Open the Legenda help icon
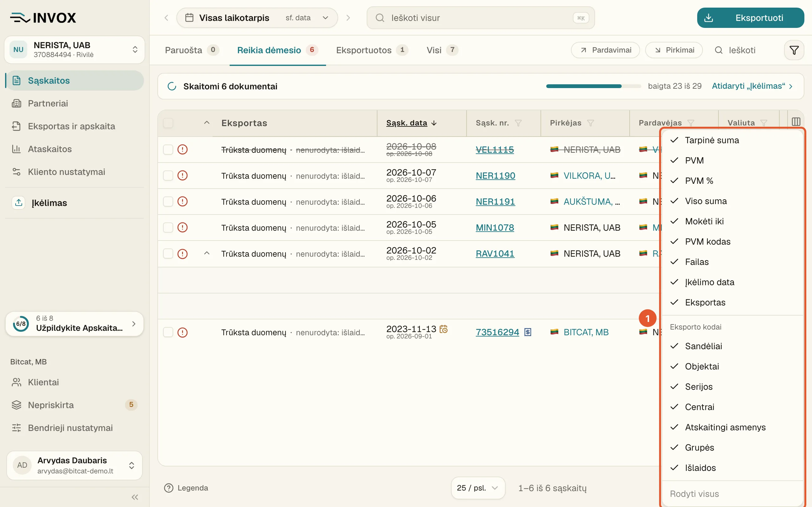This screenshot has height=507, width=812. [x=168, y=488]
